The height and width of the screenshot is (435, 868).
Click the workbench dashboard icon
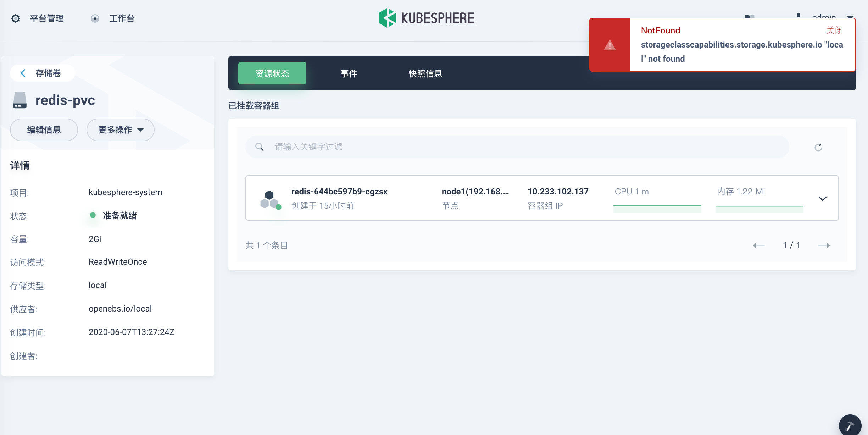tap(95, 18)
